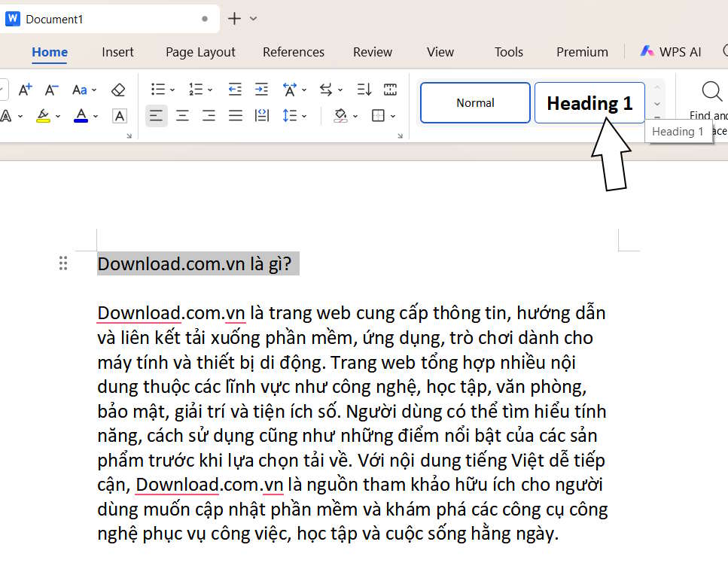728x569 pixels.
Task: Apply bulleted list formatting
Action: pos(158,89)
